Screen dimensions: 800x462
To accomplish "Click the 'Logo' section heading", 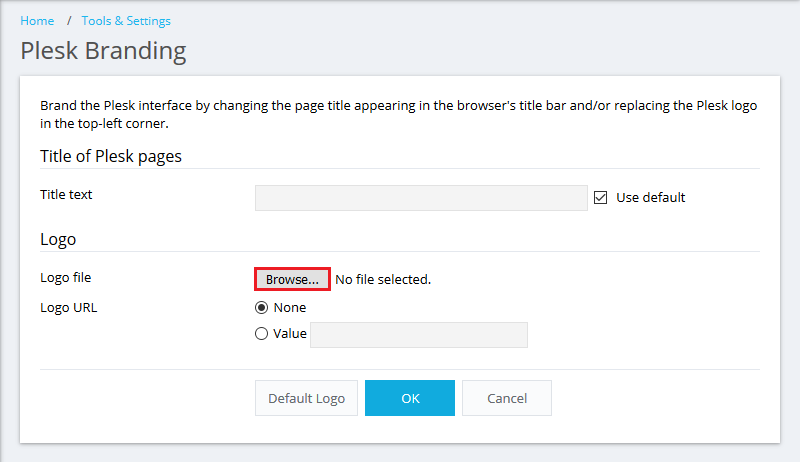I will (58, 239).
